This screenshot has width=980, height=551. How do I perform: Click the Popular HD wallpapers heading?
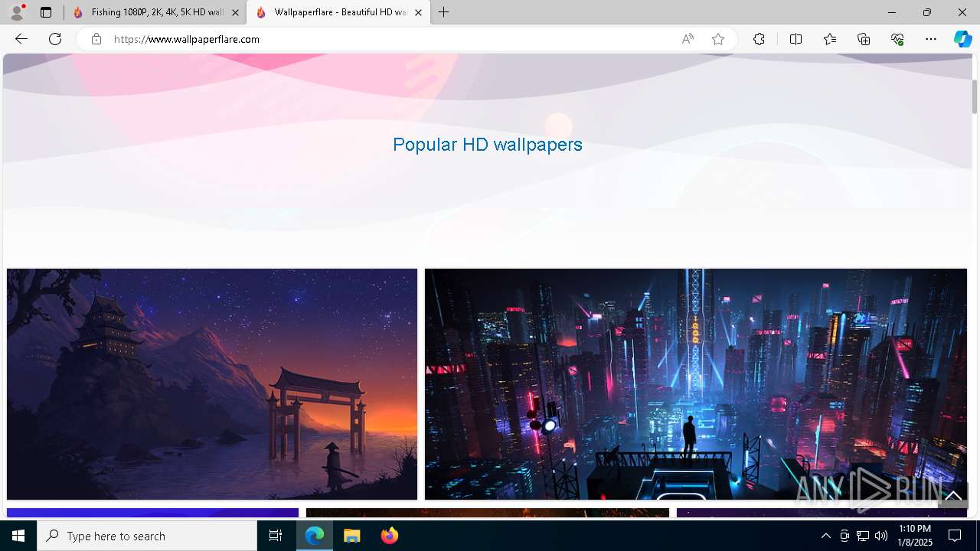(488, 145)
